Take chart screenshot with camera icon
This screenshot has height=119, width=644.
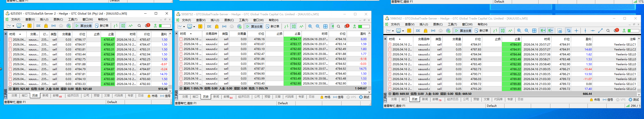(x=560, y=31)
